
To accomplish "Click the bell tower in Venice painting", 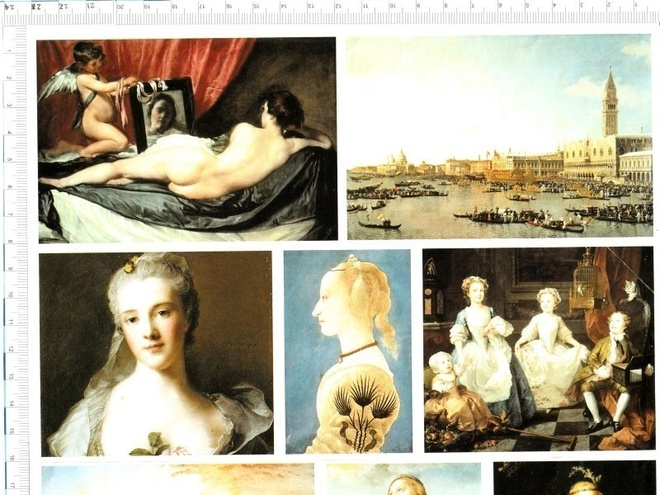I will [x=609, y=103].
